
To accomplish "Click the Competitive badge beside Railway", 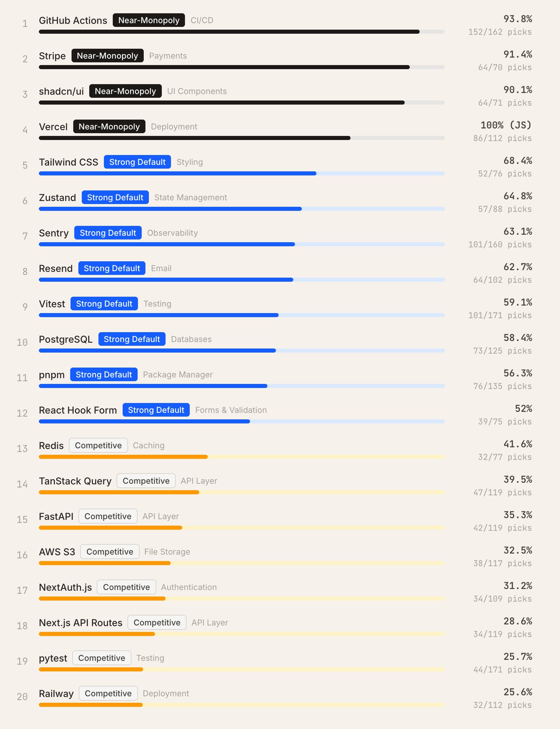I will 108,694.
